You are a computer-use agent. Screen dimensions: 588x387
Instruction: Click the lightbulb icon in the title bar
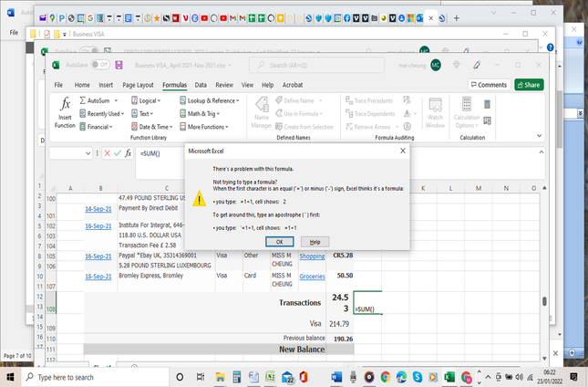tap(457, 65)
